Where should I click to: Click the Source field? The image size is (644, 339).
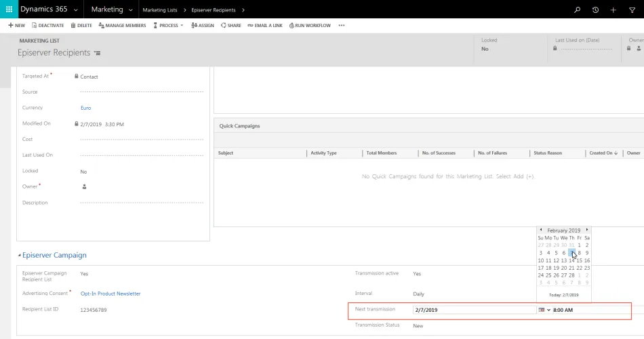(142, 92)
